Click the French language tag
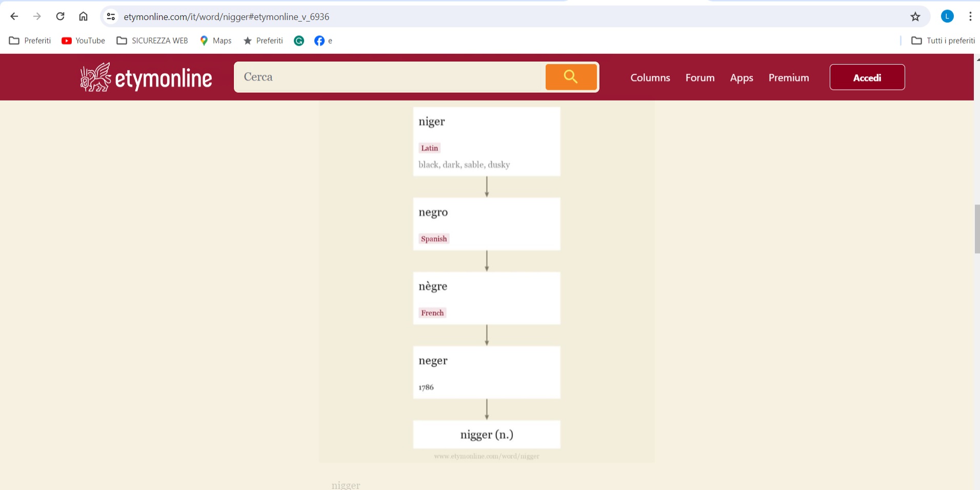This screenshot has height=490, width=980. [x=432, y=313]
